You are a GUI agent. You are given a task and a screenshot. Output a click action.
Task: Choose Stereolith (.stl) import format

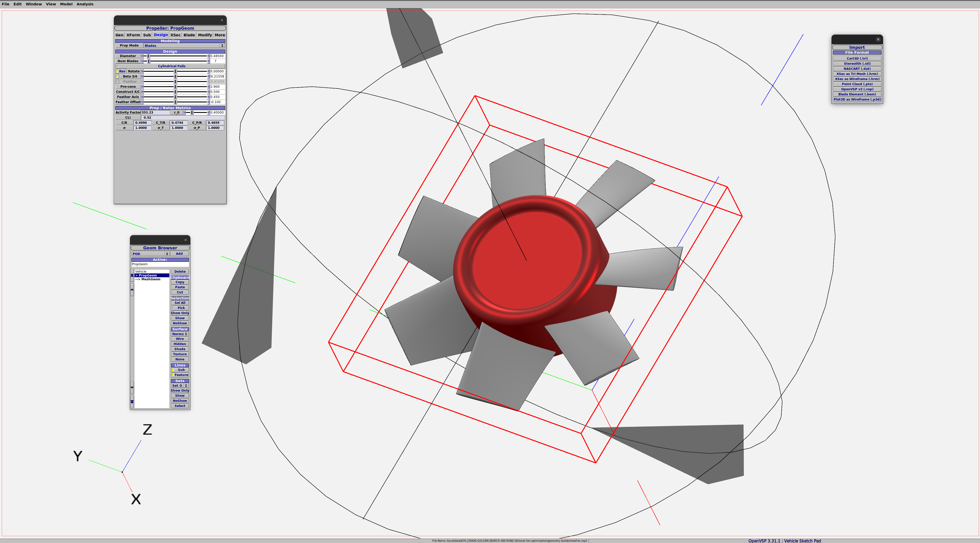coord(857,63)
